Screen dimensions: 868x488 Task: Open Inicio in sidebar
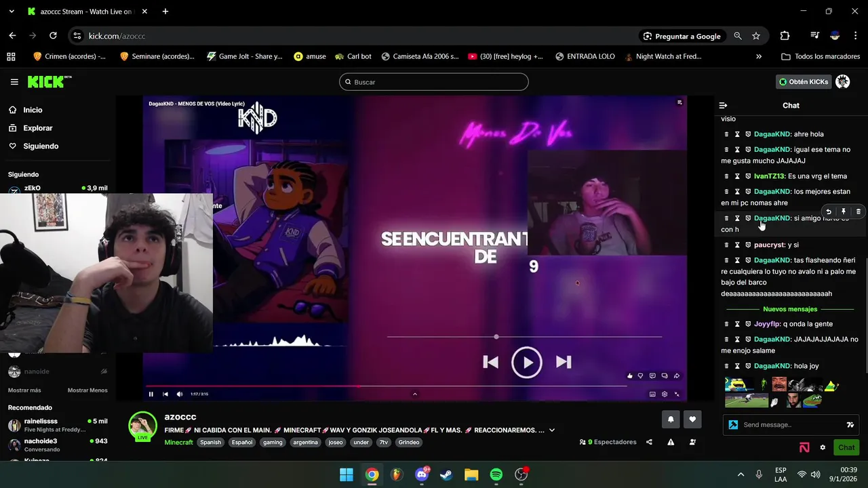pos(33,110)
